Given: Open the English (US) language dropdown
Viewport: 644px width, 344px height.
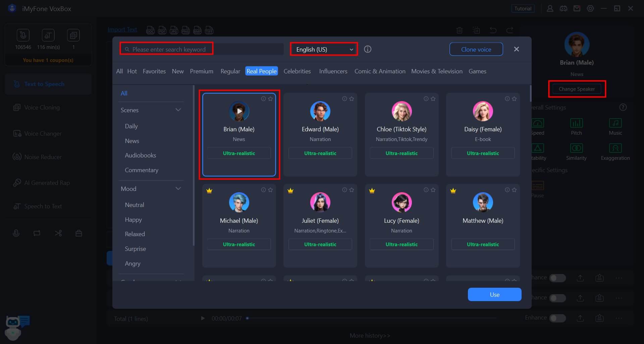Looking at the screenshot, I should (324, 49).
